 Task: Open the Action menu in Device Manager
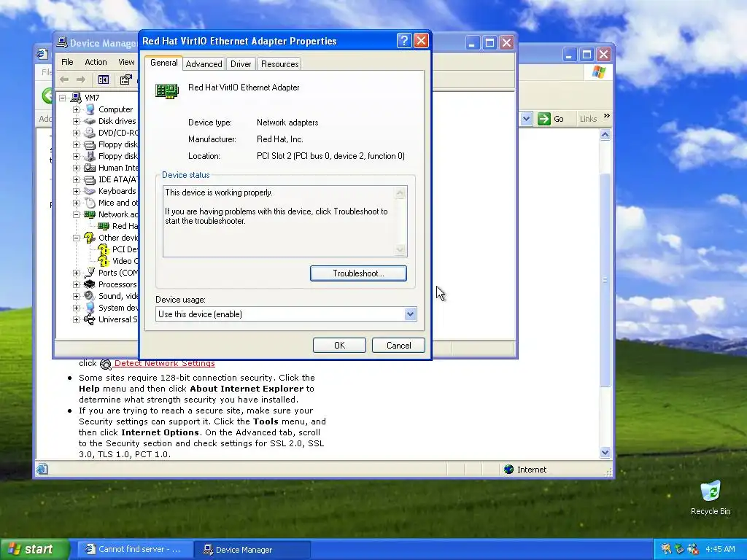(x=96, y=62)
